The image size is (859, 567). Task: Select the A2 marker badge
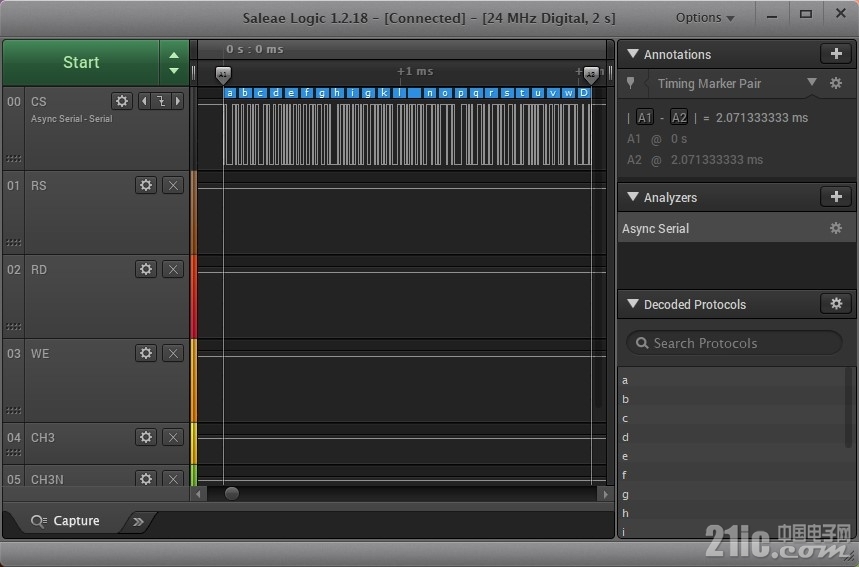tap(679, 117)
